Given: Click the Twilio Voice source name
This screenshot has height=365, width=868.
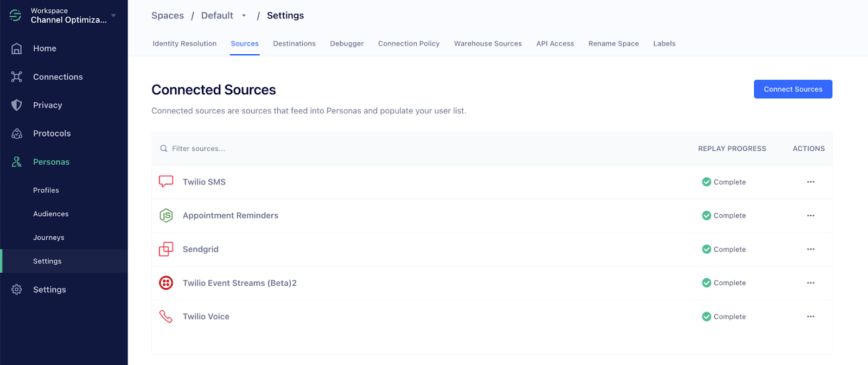Looking at the screenshot, I should 206,317.
